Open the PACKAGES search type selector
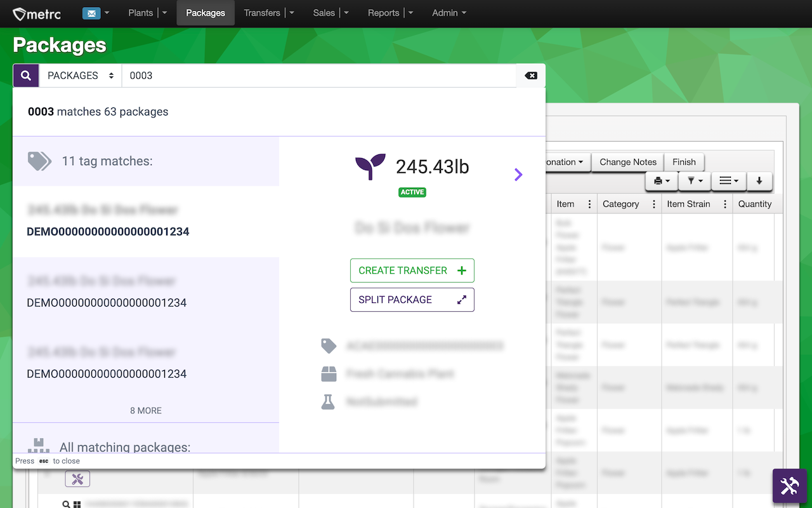812x508 pixels. [x=81, y=76]
